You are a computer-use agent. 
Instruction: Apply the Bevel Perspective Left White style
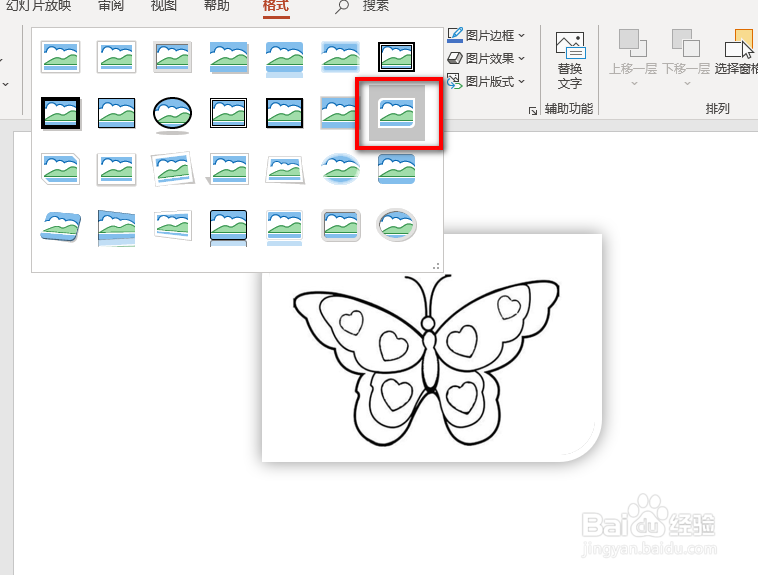173,225
